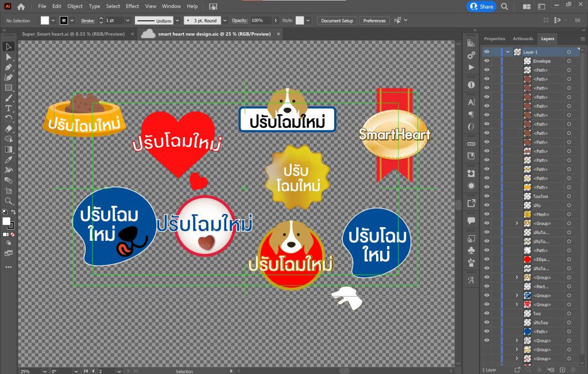Click the Preferences button

click(x=374, y=21)
